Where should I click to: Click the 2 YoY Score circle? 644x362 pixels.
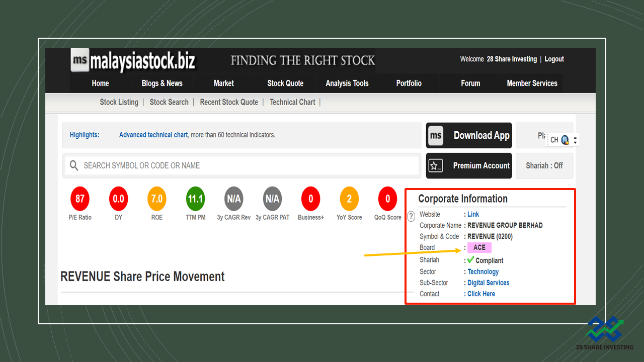(349, 199)
